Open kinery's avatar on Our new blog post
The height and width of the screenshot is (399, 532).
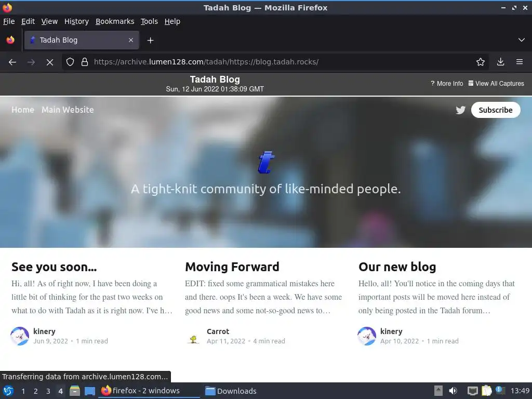[367, 336]
